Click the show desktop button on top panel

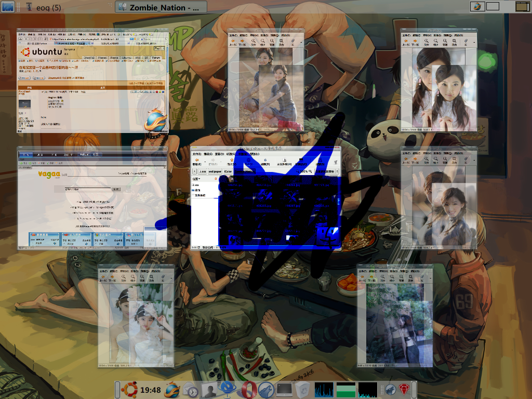click(8, 6)
